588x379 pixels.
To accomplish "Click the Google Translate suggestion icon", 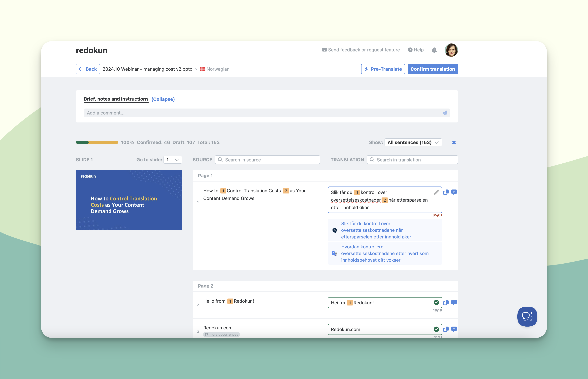I will pyautogui.click(x=334, y=254).
